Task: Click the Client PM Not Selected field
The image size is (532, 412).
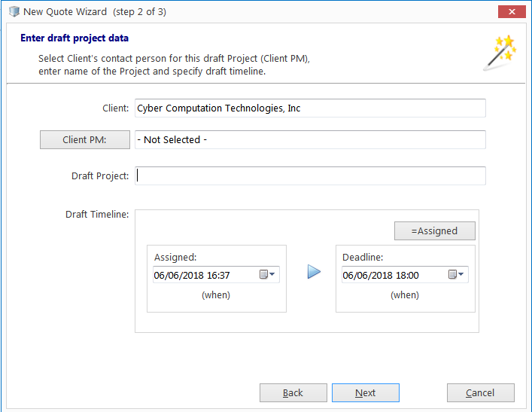Action: coord(310,139)
